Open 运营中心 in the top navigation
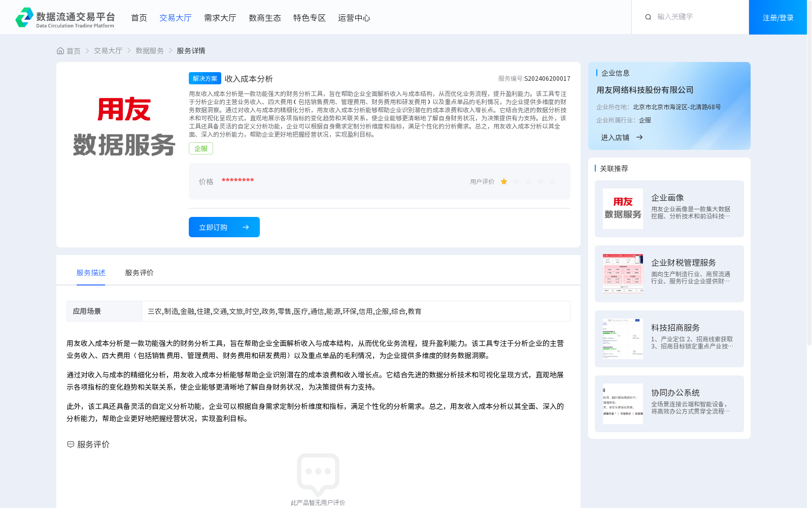 point(354,18)
